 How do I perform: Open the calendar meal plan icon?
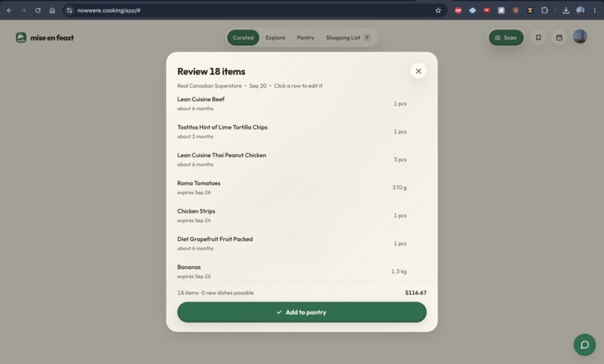click(x=559, y=37)
